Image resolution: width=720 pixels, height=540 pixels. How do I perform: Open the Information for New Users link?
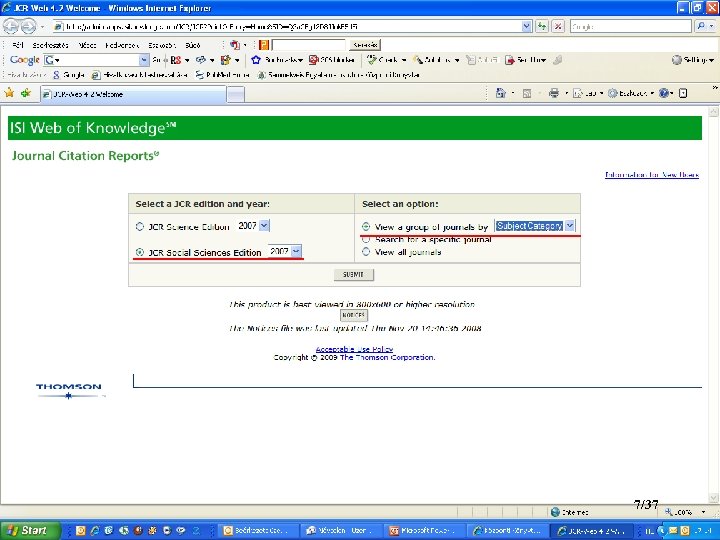[652, 174]
